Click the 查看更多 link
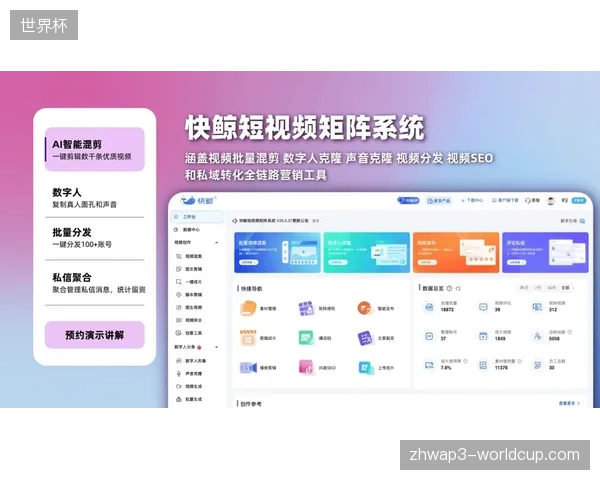The width and height of the screenshot is (600, 480). pos(569,403)
